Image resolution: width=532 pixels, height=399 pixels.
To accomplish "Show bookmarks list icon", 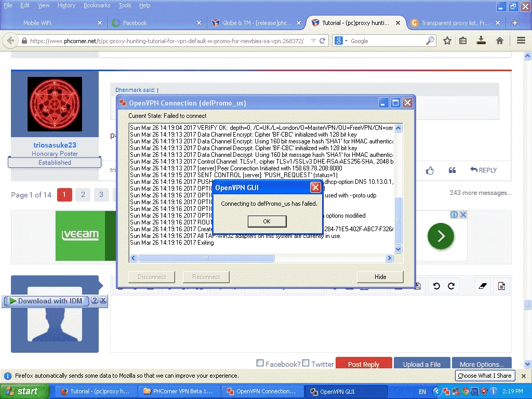I will coord(463,41).
